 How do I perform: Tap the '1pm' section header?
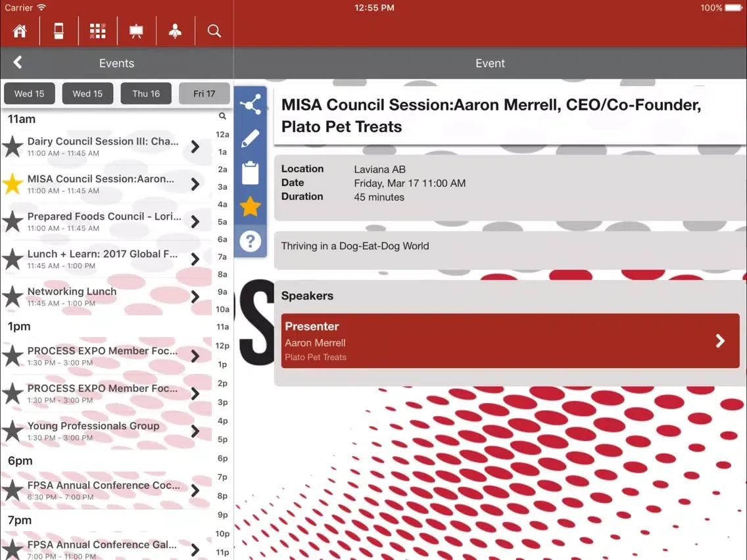tap(19, 326)
